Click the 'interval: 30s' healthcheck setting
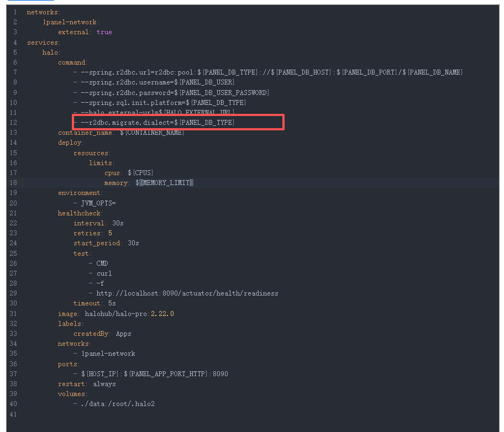Screen dimensions: 504x432 click(98, 223)
